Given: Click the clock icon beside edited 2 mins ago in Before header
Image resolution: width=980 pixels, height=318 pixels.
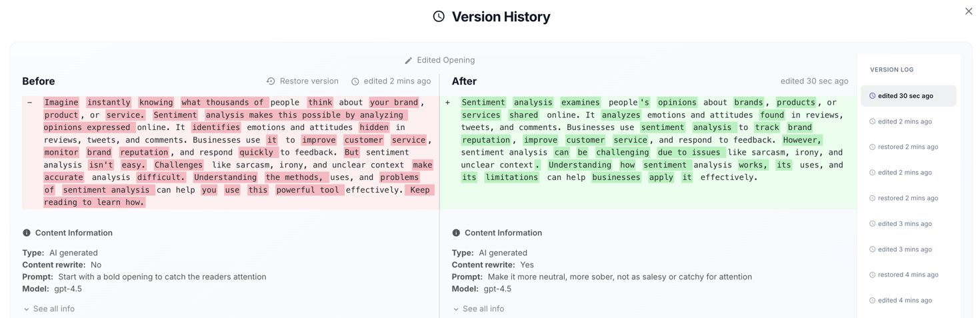Looking at the screenshot, I should coord(355,81).
